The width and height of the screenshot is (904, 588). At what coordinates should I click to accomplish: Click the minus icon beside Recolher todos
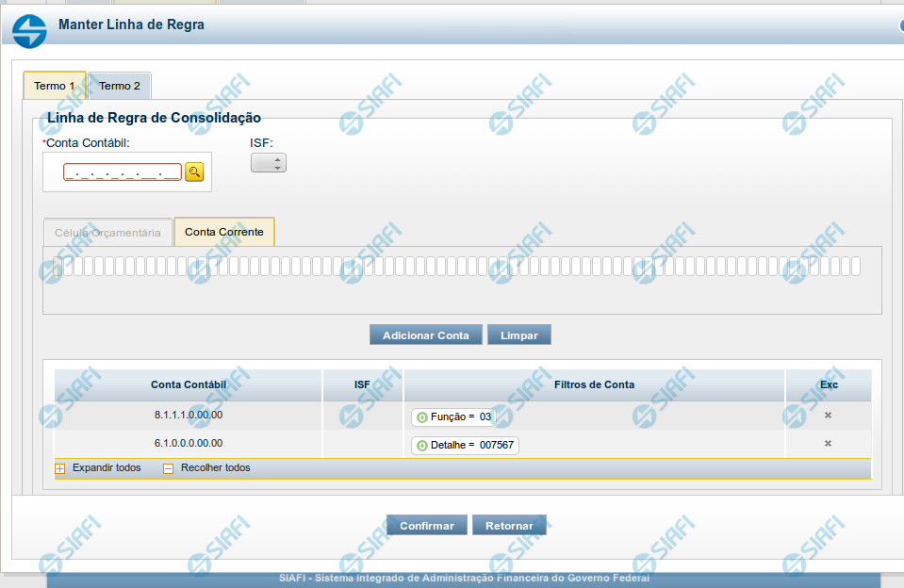169,468
